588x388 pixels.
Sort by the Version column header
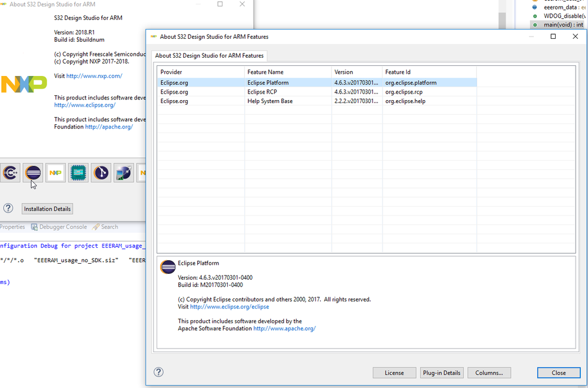coord(357,72)
